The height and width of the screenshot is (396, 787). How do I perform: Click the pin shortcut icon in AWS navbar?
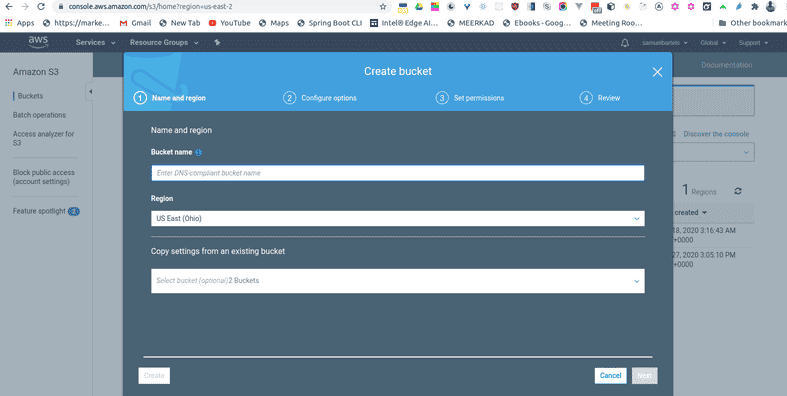click(x=217, y=43)
